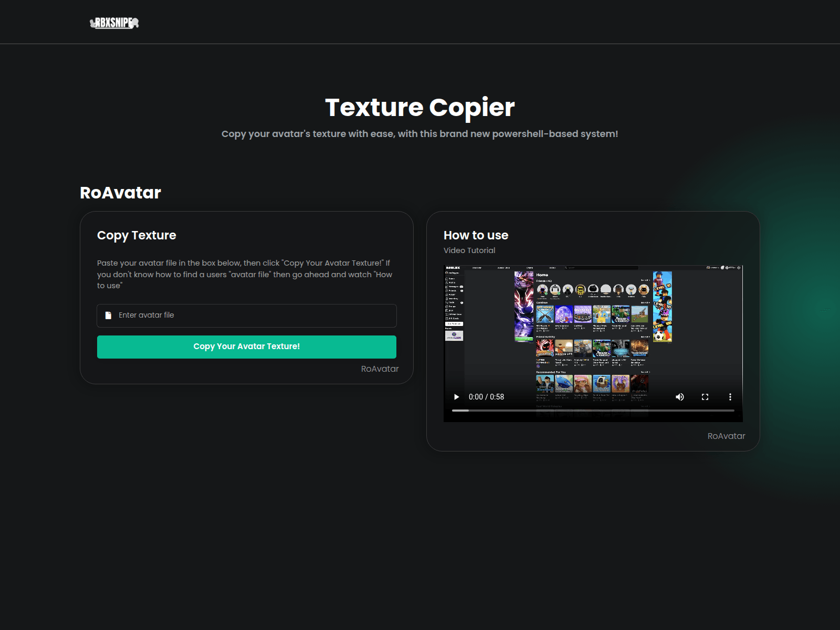Focus the Enter avatar file field
The width and height of the screenshot is (840, 630).
pyautogui.click(x=247, y=316)
